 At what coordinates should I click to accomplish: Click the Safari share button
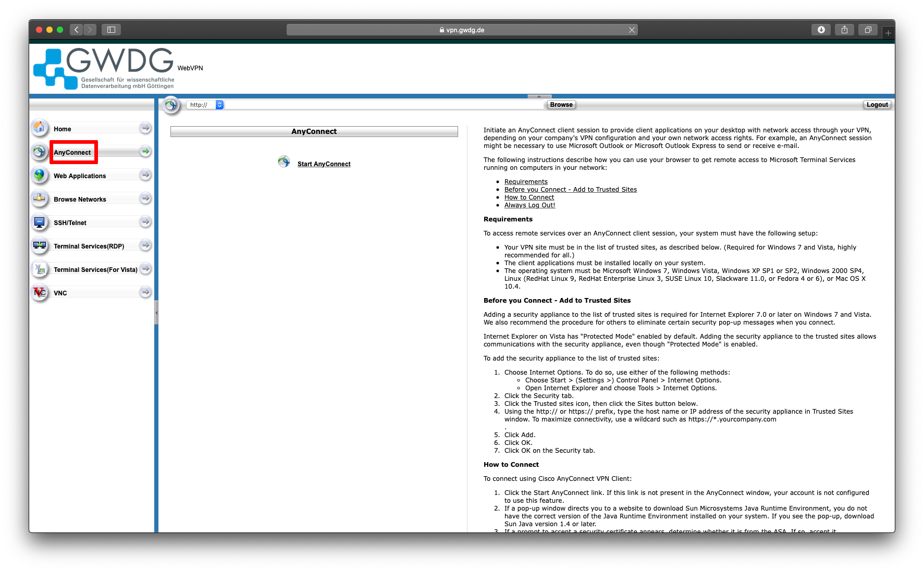[x=844, y=30]
